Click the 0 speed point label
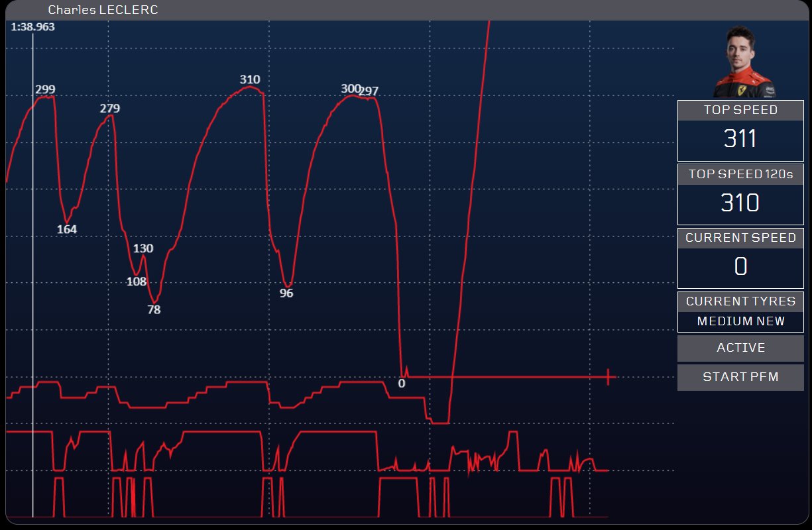This screenshot has height=530, width=812. [x=402, y=382]
